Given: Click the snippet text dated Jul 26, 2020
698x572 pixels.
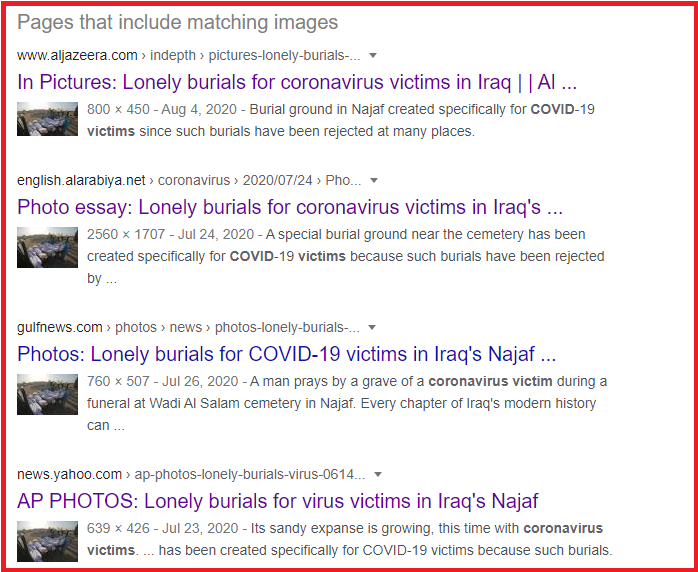Looking at the screenshot, I should point(347,403).
